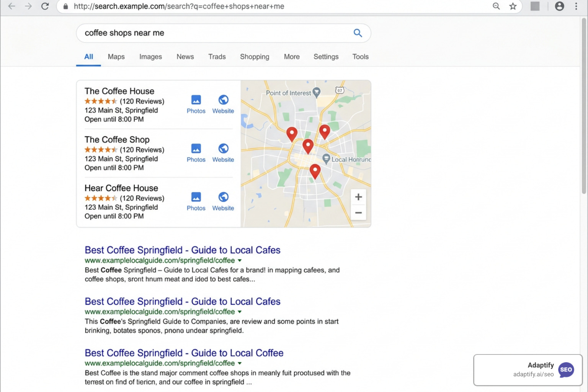Click the first result's green URL
Viewport: 588px width, 392px height.
pos(160,260)
